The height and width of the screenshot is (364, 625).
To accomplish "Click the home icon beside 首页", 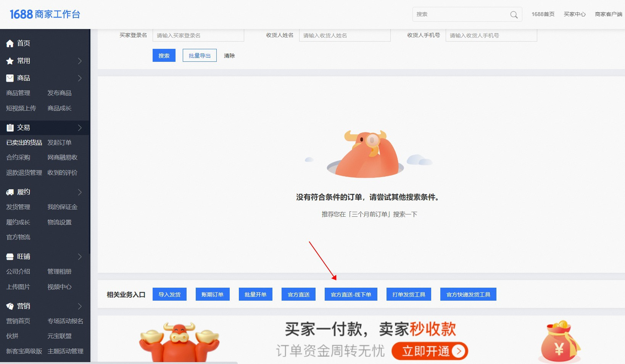I will click(10, 43).
